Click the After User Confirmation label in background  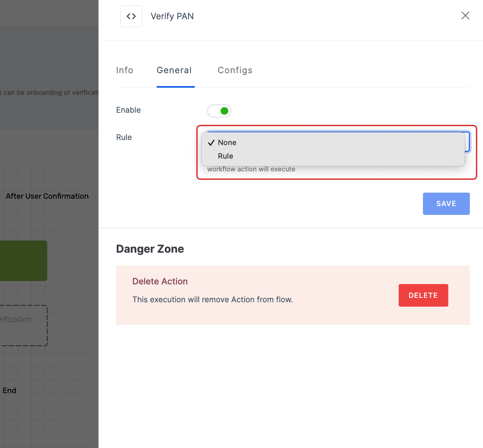(x=47, y=196)
